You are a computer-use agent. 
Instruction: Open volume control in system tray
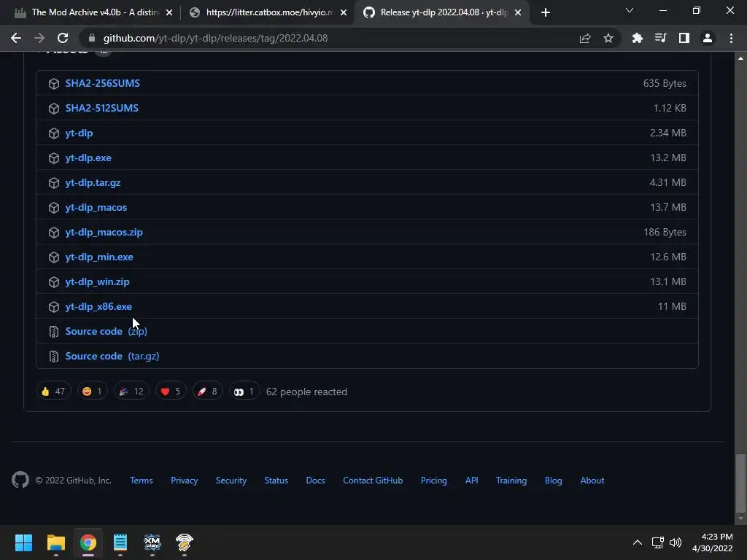point(675,542)
